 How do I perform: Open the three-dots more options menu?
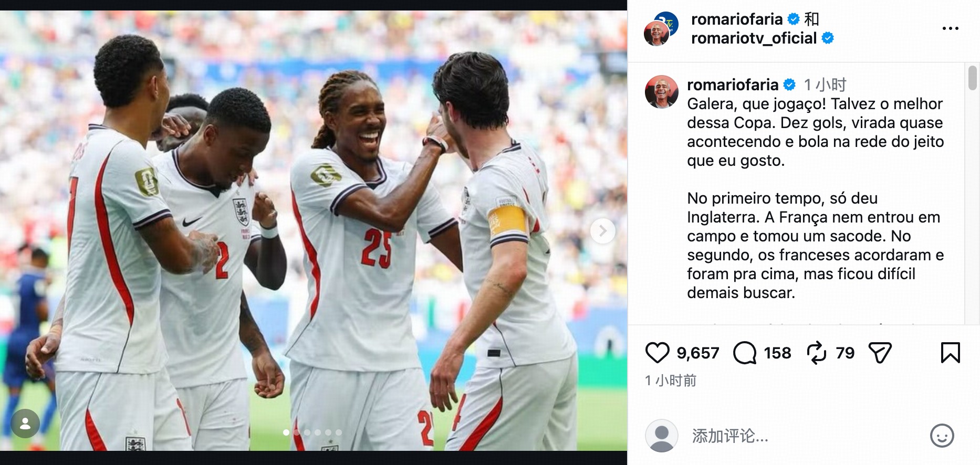pos(950,28)
